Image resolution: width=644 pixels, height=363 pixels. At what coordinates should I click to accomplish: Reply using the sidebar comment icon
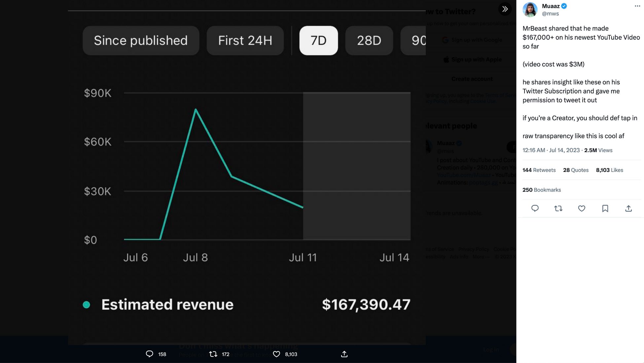[535, 208]
